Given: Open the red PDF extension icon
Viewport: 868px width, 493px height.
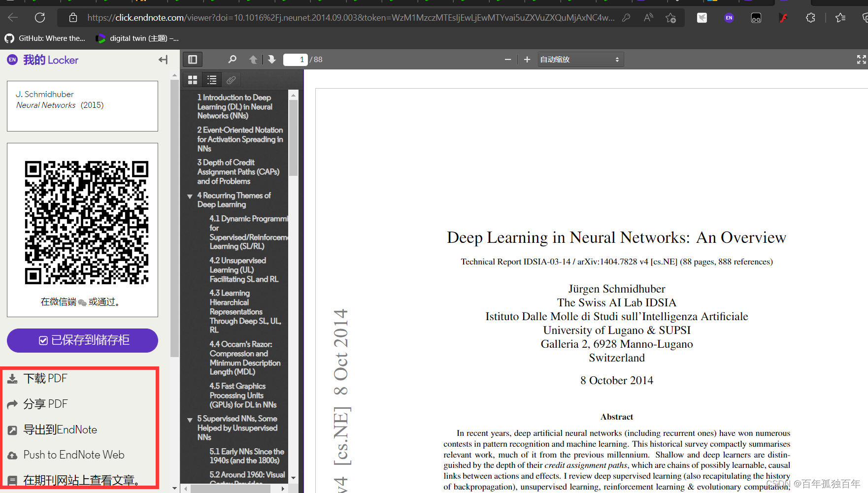Looking at the screenshot, I should point(783,18).
